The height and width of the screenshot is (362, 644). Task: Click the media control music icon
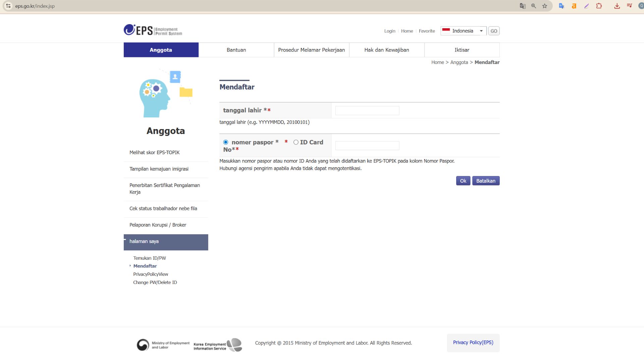point(629,6)
